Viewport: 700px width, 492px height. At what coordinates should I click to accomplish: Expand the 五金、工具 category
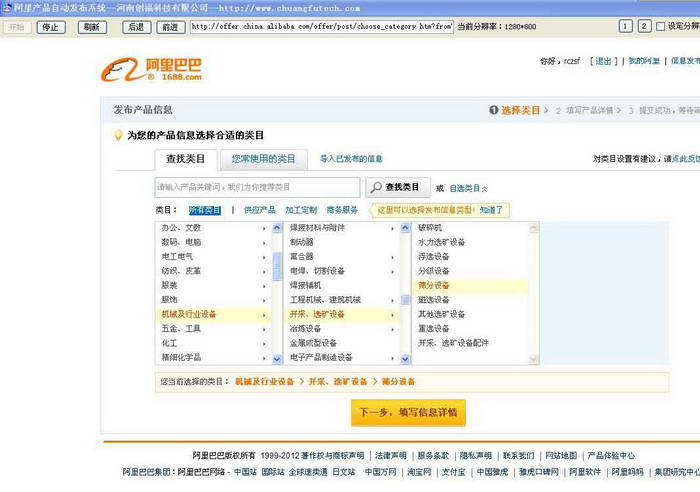213,329
